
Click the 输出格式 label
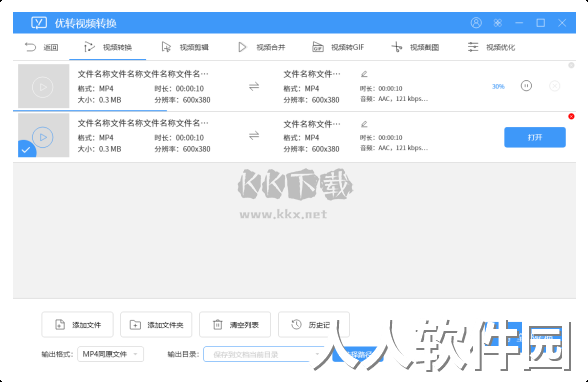pyautogui.click(x=57, y=354)
